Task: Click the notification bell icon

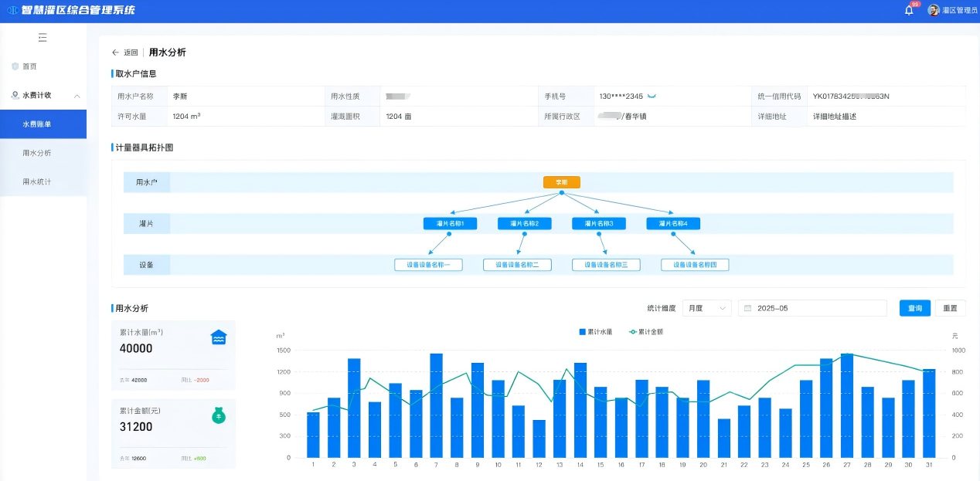Action: coord(909,10)
